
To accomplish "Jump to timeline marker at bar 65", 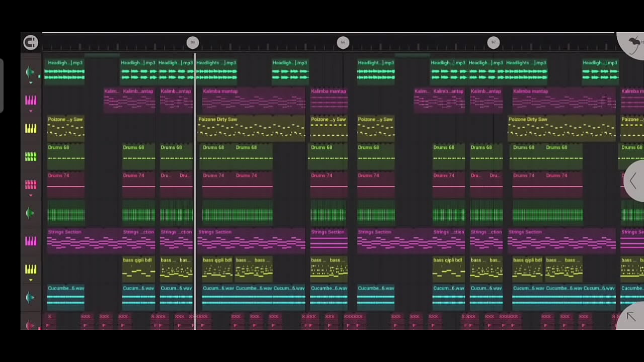I will (343, 43).
